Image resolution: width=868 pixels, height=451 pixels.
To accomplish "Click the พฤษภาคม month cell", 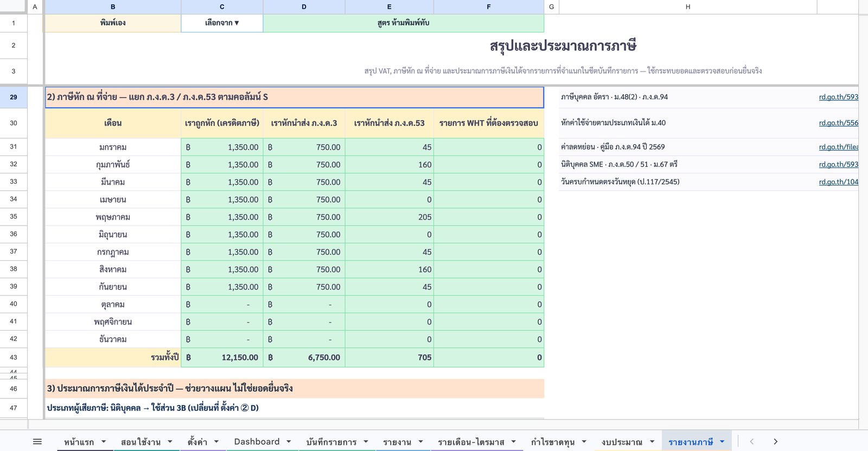I will pyautogui.click(x=113, y=217).
